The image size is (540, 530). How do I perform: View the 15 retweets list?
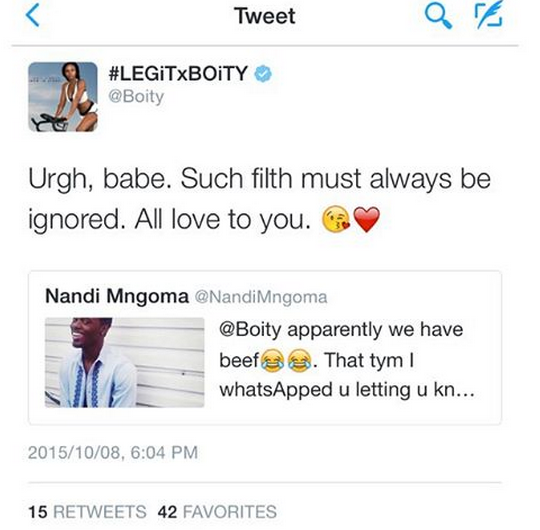pos(87,511)
